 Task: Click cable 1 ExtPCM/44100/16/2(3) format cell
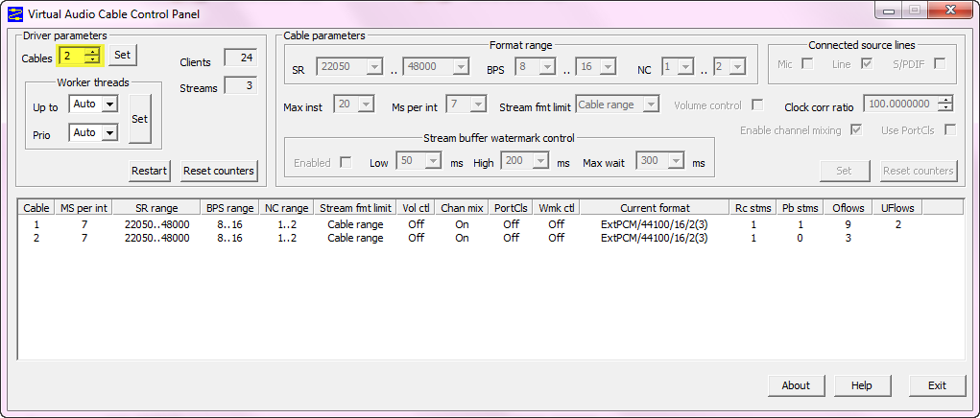(655, 224)
